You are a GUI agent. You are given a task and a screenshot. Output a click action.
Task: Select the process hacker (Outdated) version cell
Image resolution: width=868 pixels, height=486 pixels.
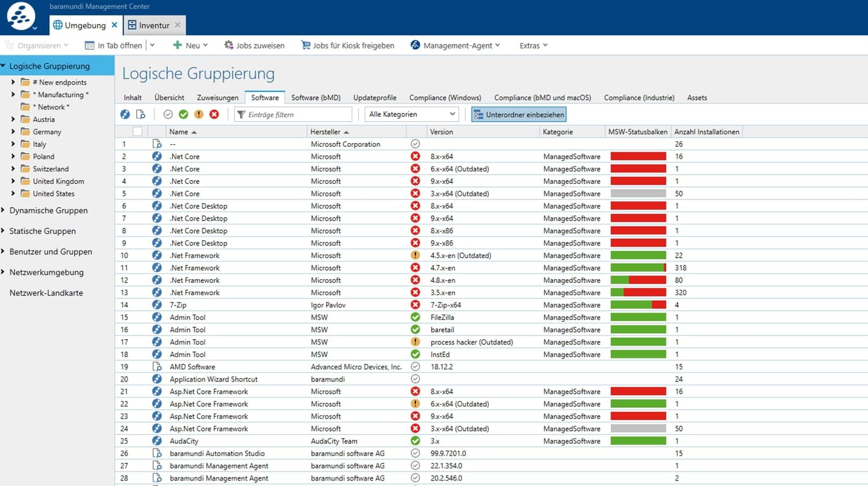(471, 342)
